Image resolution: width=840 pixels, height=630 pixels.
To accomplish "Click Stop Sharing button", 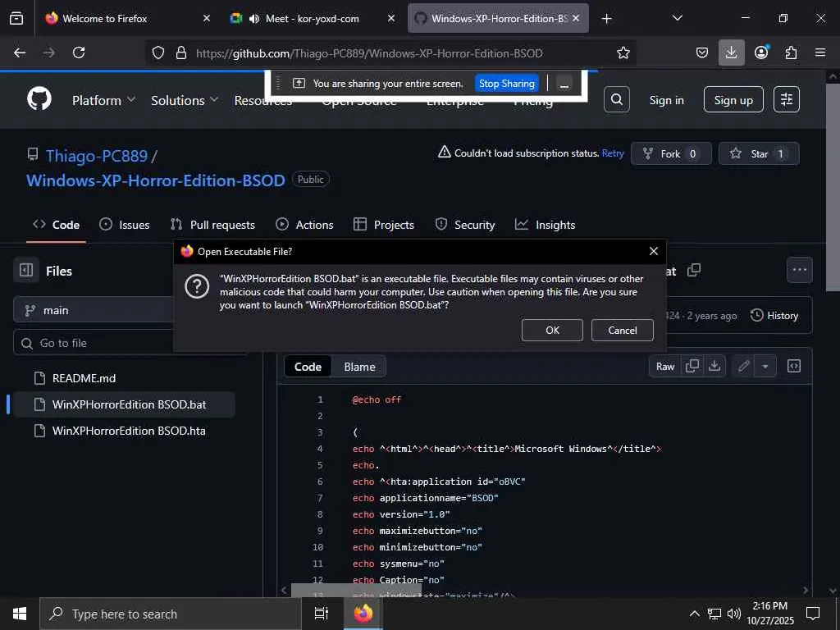I will point(506,83).
